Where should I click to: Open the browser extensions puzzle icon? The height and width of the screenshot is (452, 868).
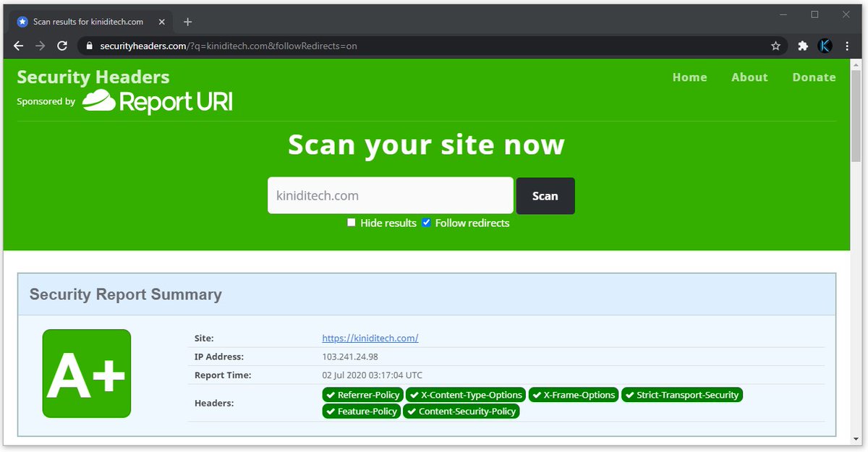pos(802,45)
